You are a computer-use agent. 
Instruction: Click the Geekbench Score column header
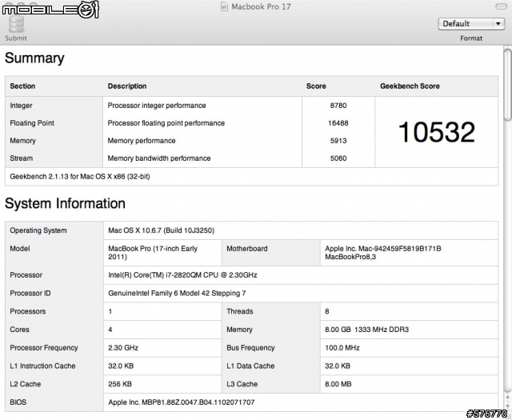coord(410,86)
